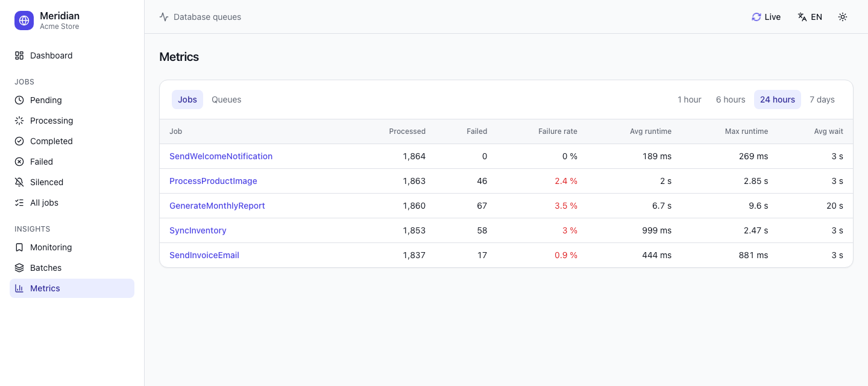Click the Failure rate column header
868x386 pixels.
click(558, 131)
